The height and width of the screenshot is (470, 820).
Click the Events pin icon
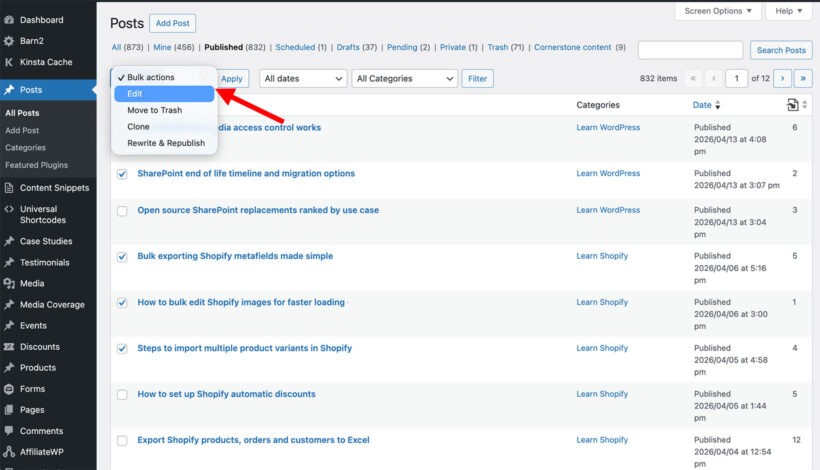[x=9, y=325]
